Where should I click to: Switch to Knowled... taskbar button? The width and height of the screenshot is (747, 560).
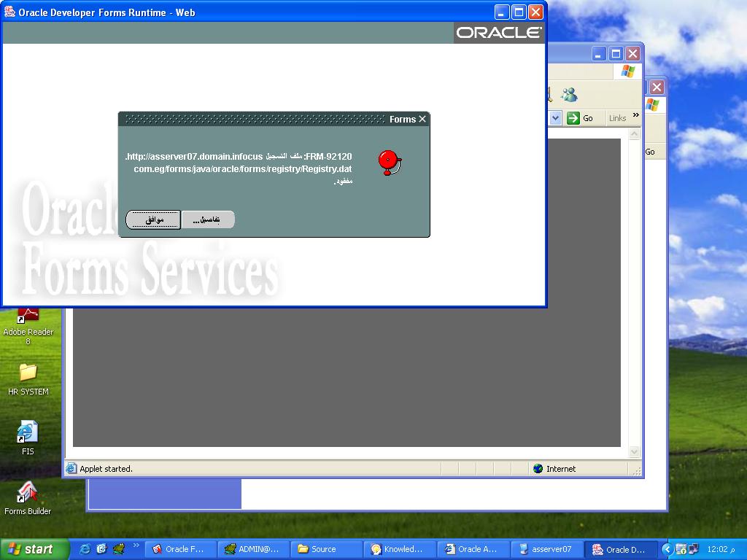[400, 549]
